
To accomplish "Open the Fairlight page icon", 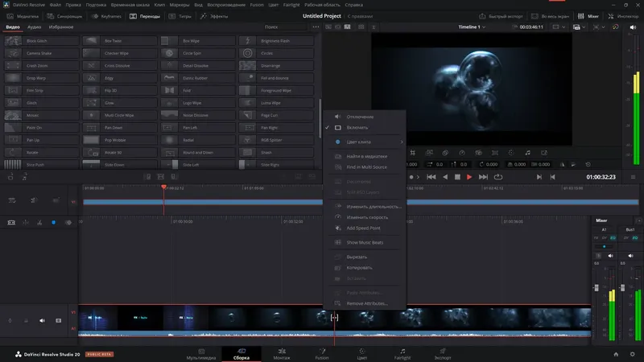I will click(x=402, y=352).
